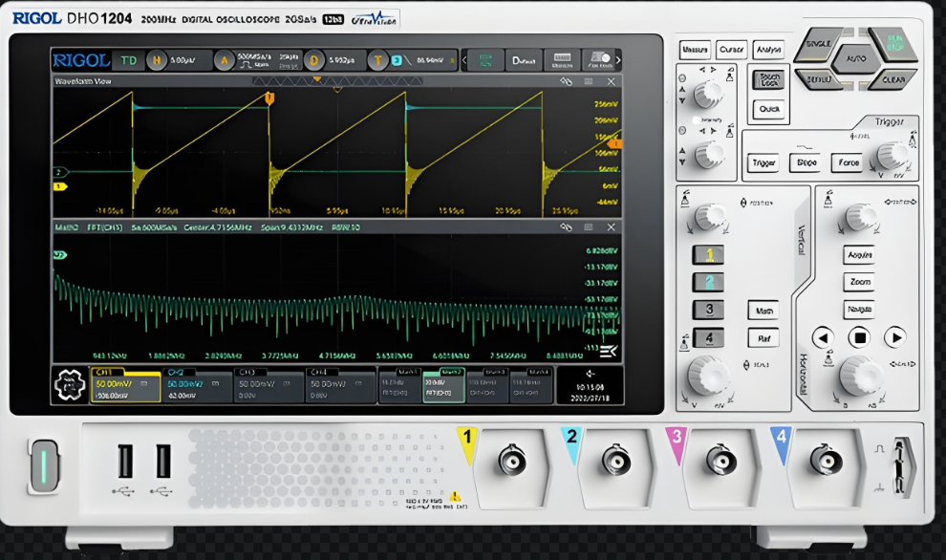Click the horizontal scale knob
Viewport: 946px width, 560px height.
point(860,376)
